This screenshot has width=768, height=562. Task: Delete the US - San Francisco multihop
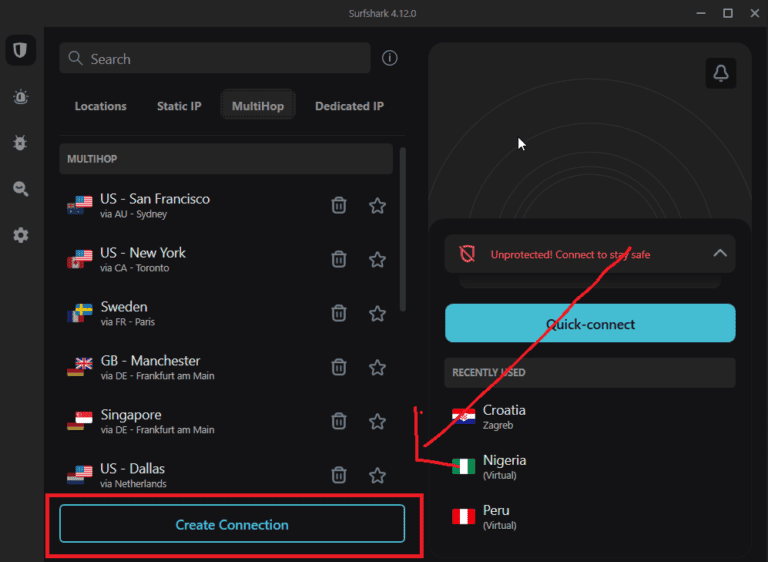339,205
